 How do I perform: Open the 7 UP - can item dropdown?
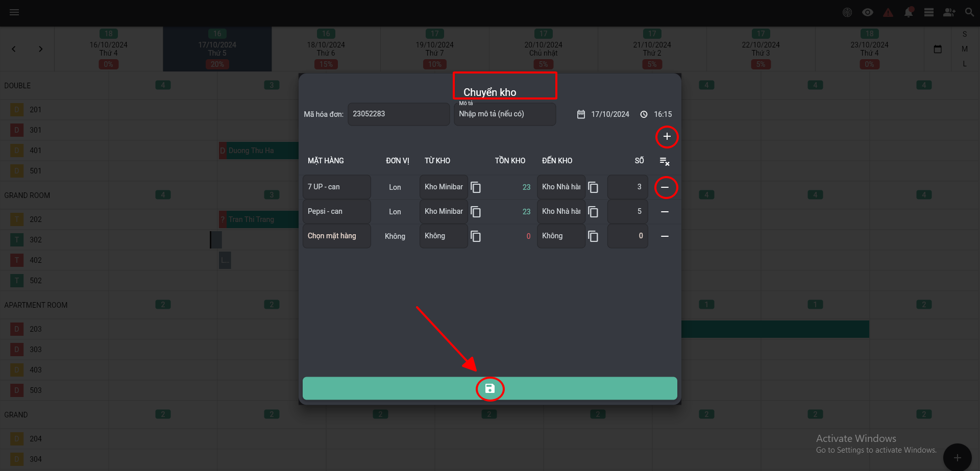(337, 187)
